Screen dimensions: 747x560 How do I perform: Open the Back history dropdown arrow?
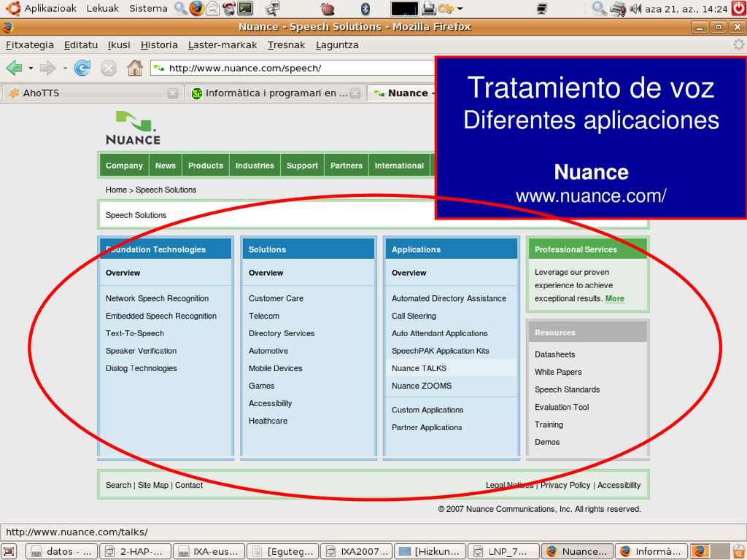coord(31,68)
